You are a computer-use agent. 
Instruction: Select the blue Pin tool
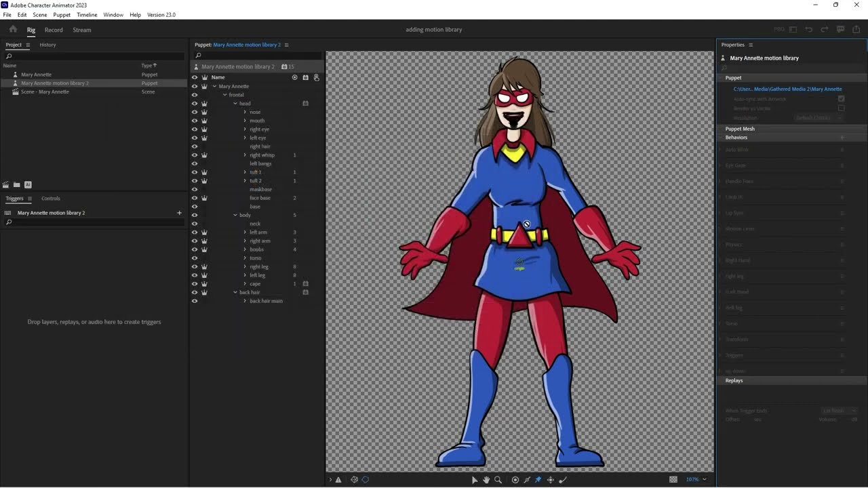pyautogui.click(x=538, y=479)
